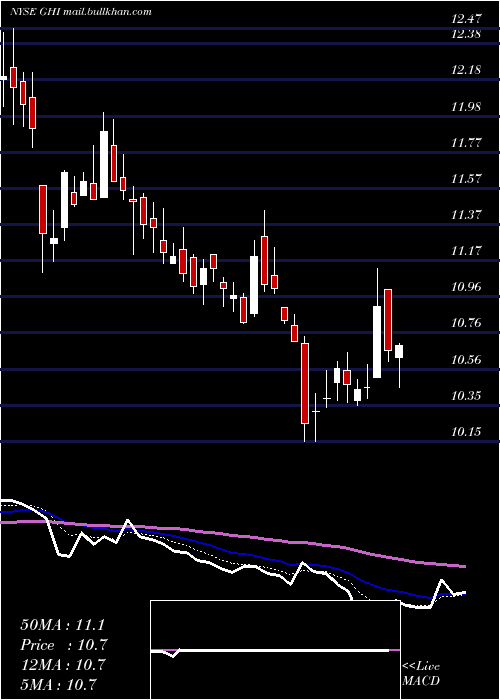Click the 12.47 price axis label
The image size is (500, 700).
[466, 19]
